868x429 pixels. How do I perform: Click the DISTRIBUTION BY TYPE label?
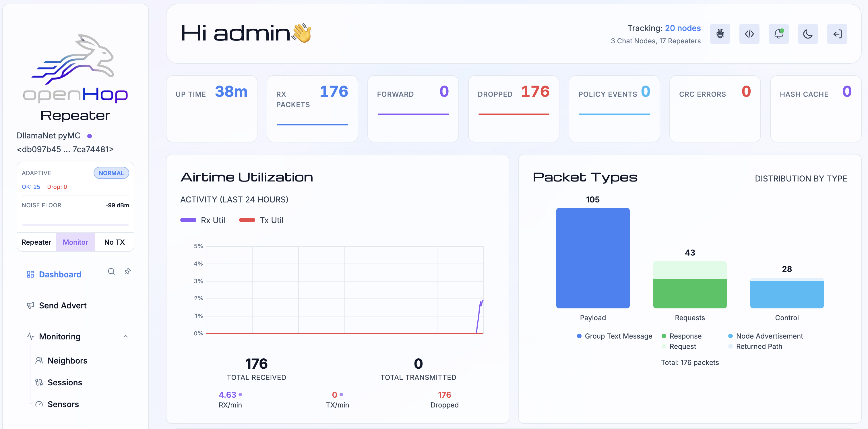(x=801, y=179)
